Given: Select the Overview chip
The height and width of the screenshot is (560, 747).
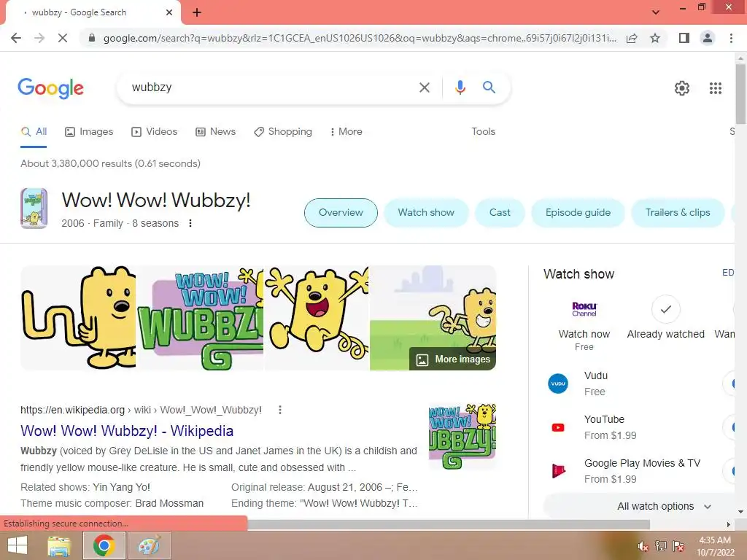Looking at the screenshot, I should click(x=341, y=213).
